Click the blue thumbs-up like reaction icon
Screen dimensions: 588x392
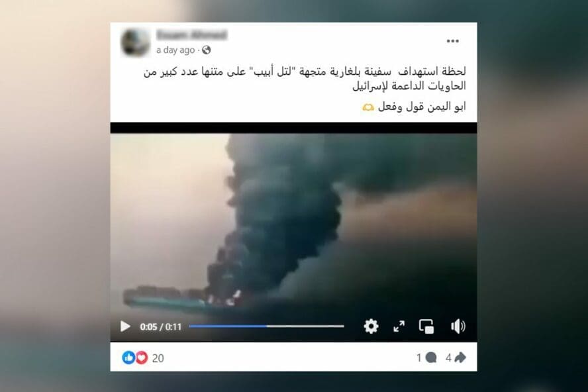[x=128, y=358]
